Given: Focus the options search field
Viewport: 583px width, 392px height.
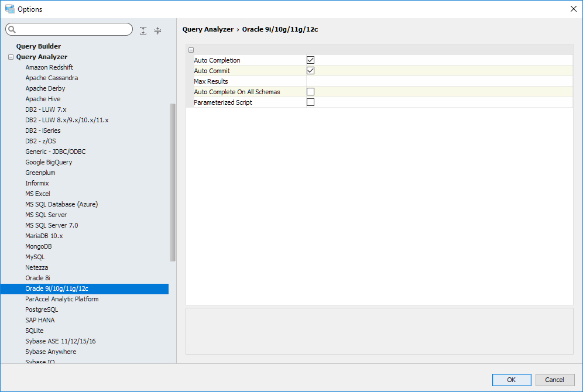Looking at the screenshot, I should coord(69,29).
